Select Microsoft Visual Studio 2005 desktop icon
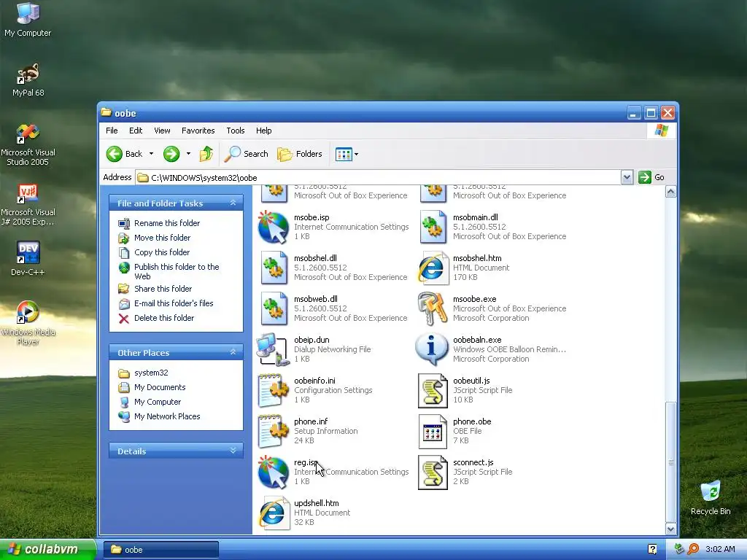Screen dimensions: 747x560 [28, 144]
